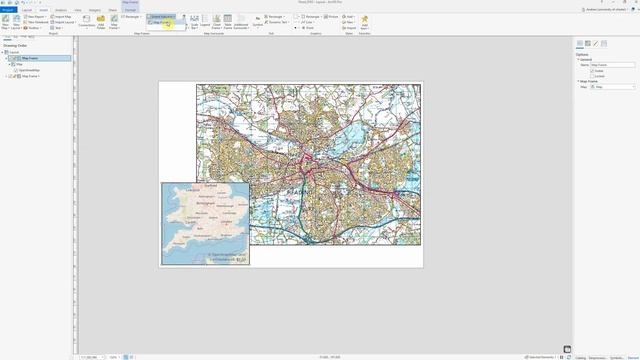Screen dimensions: 640x360
Task: Expand the Map Frame 1 tree node
Action: [6, 76]
